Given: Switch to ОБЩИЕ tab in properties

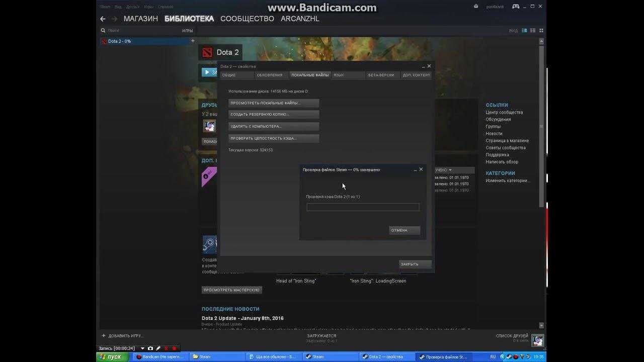Looking at the screenshot, I should [x=236, y=75].
